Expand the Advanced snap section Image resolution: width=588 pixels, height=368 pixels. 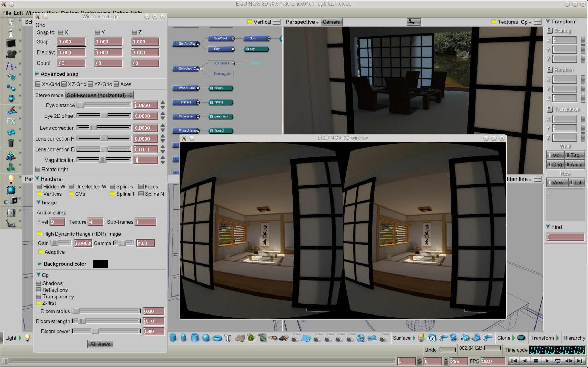[x=37, y=74]
